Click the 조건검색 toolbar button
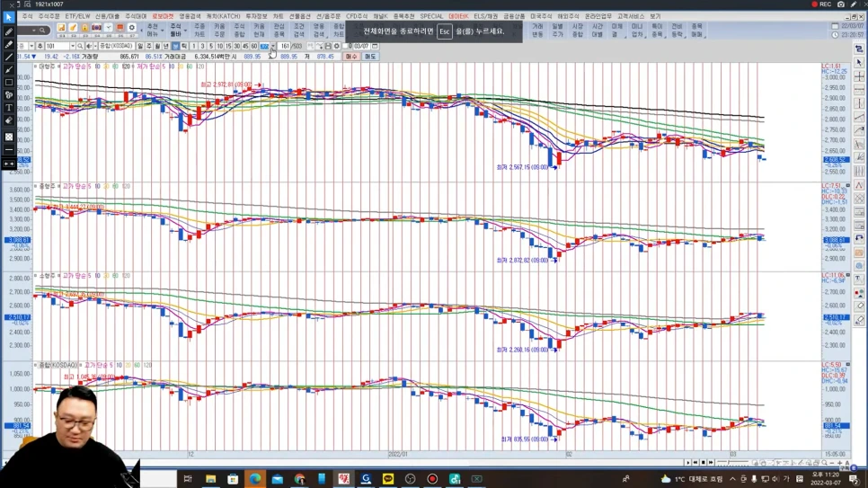This screenshot has height=488, width=868. pos(299,30)
